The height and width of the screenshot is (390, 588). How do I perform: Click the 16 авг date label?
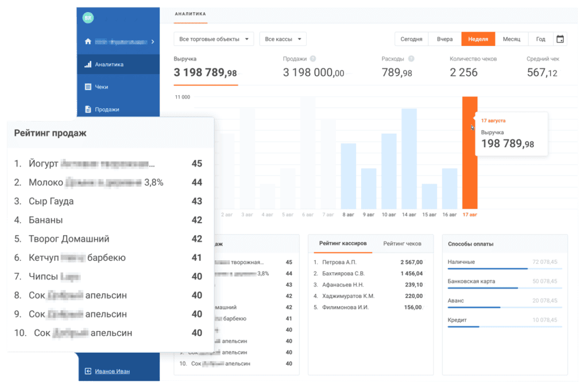click(450, 214)
